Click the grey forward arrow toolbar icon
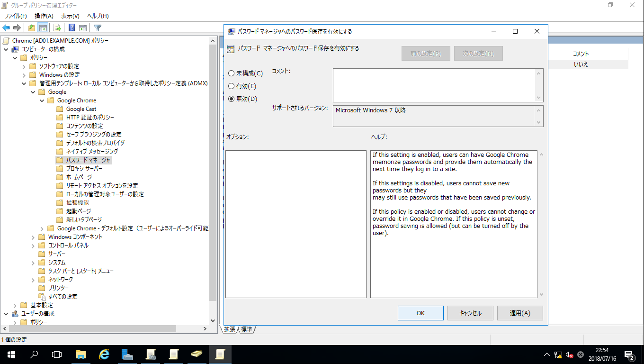This screenshot has height=364, width=644. coord(17,28)
